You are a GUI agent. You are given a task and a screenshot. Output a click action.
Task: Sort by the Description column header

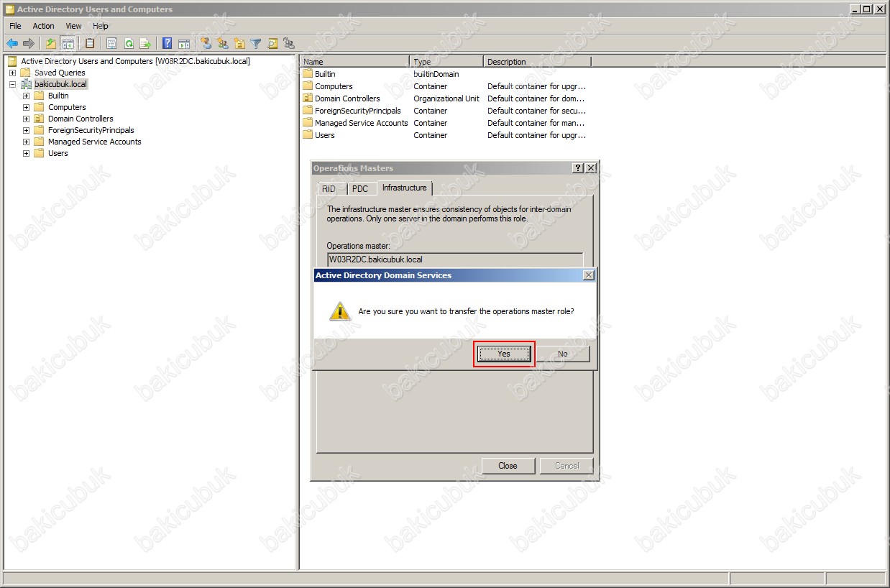tap(537, 62)
